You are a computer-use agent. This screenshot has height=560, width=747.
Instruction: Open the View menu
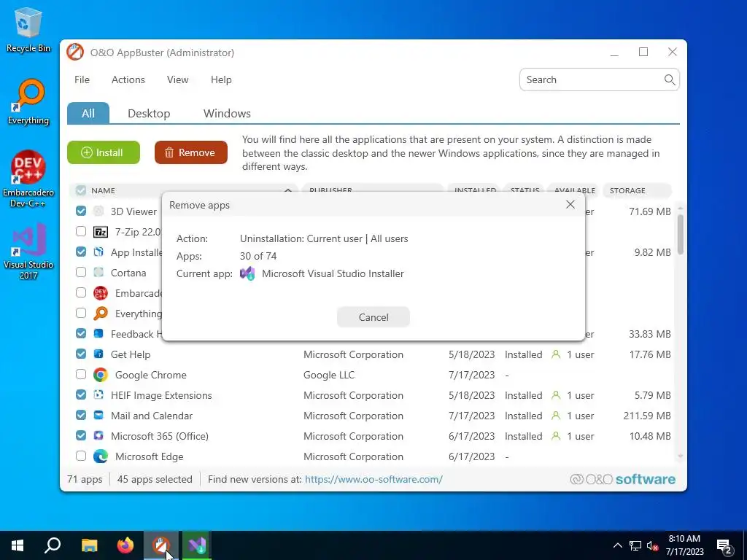[178, 79]
